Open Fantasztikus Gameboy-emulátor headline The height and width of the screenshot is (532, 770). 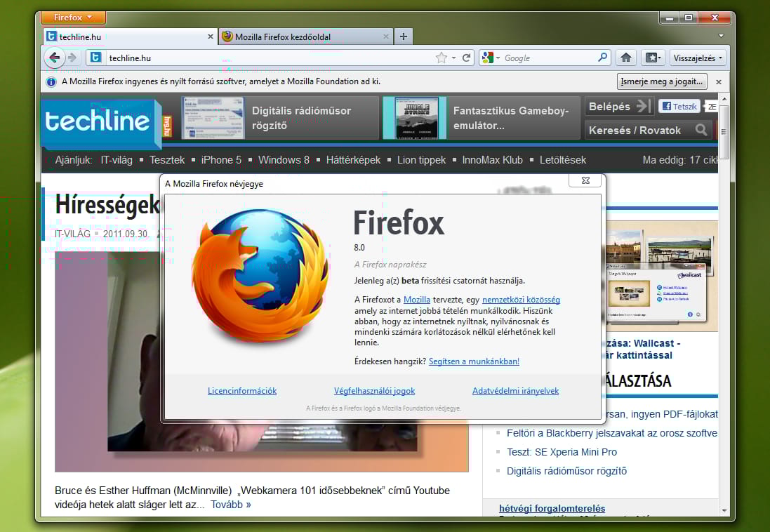[x=511, y=118]
